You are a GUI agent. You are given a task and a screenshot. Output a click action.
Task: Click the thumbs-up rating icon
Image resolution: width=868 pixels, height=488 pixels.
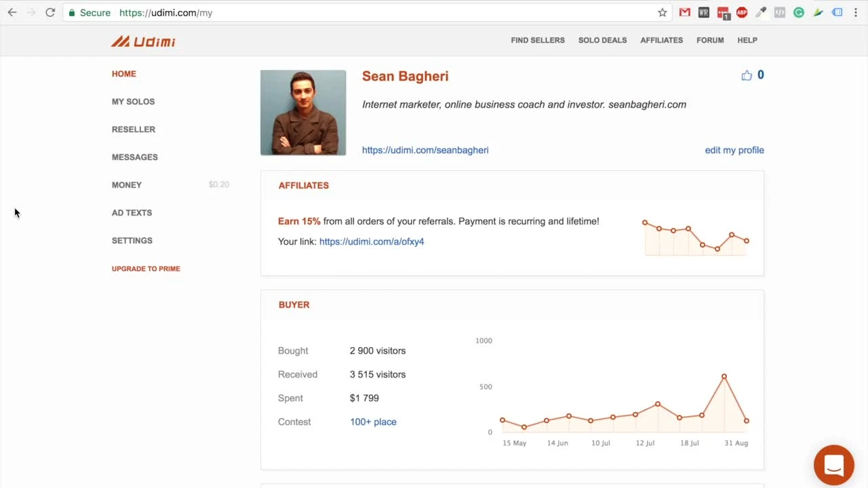point(747,75)
